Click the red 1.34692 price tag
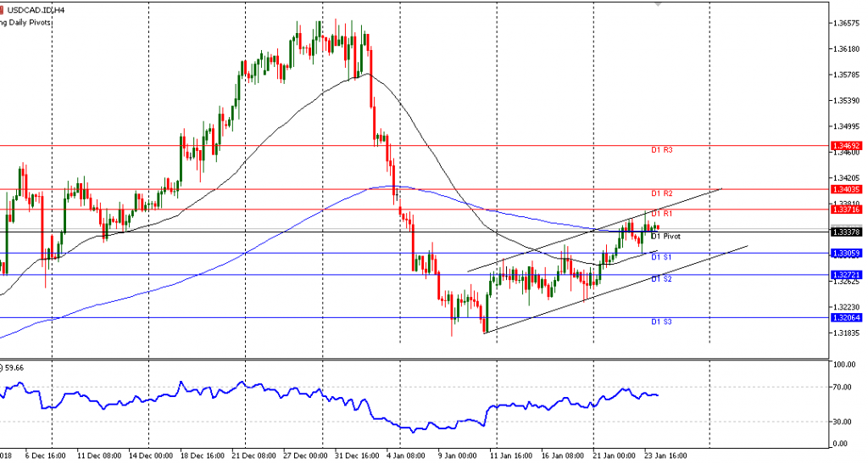868x464 pixels. point(847,146)
